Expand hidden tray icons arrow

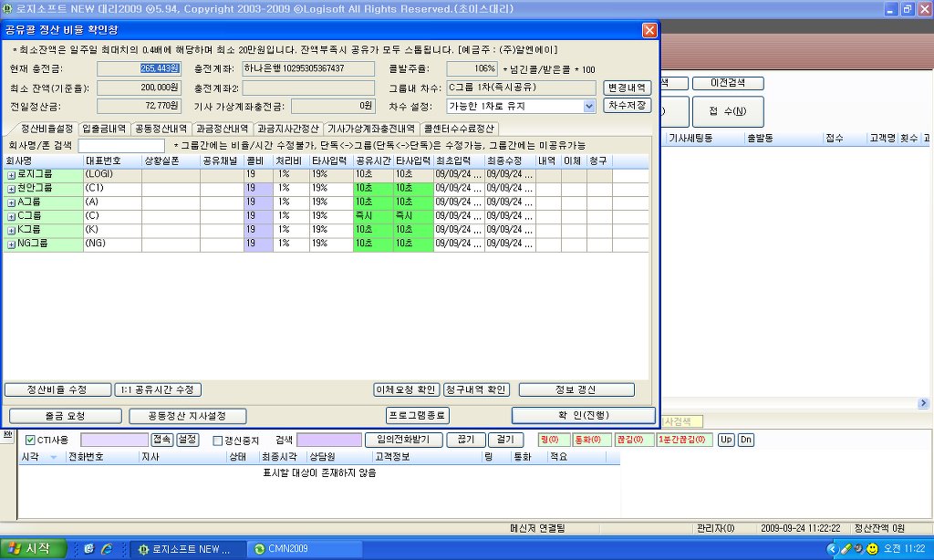(x=833, y=549)
